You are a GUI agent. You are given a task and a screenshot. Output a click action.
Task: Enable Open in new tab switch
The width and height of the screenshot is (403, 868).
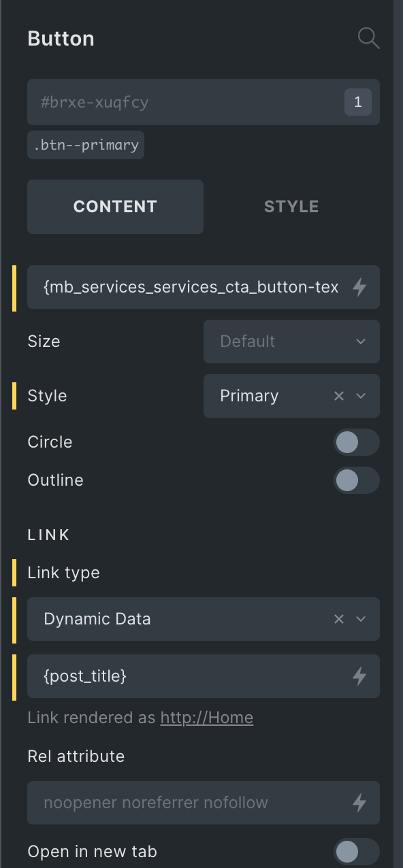357,852
